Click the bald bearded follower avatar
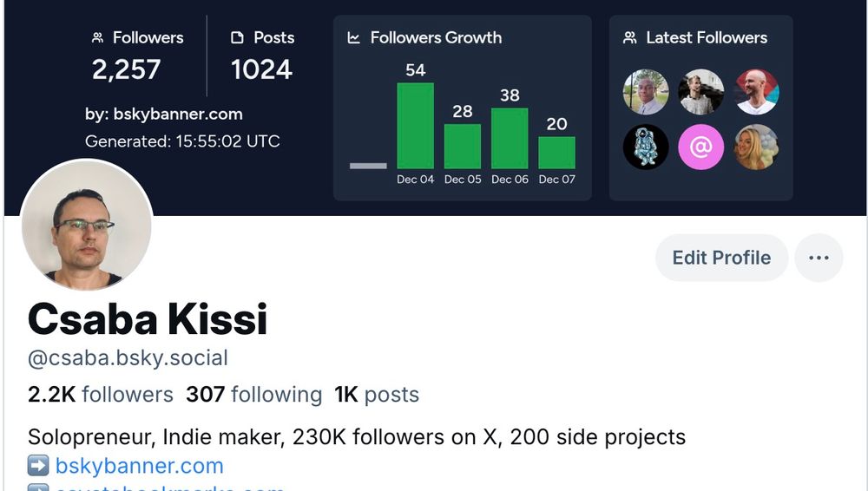868x491 pixels. pos(756,92)
